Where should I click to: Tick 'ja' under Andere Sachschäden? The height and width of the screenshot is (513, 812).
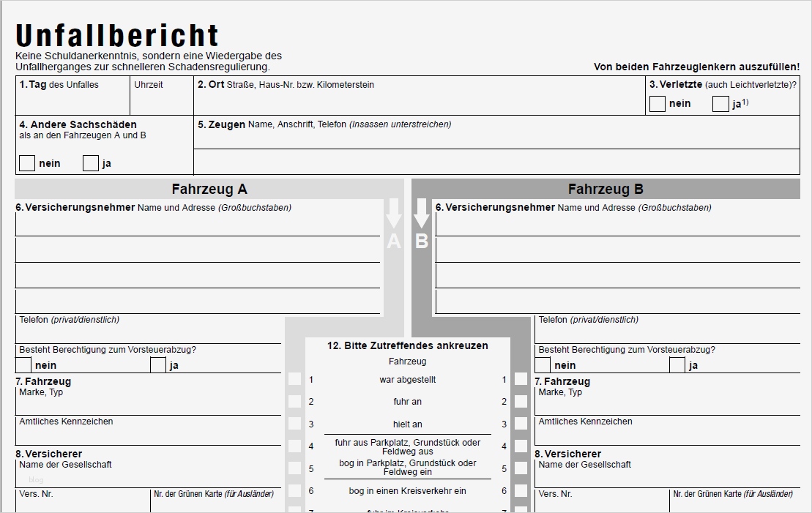pyautogui.click(x=91, y=163)
